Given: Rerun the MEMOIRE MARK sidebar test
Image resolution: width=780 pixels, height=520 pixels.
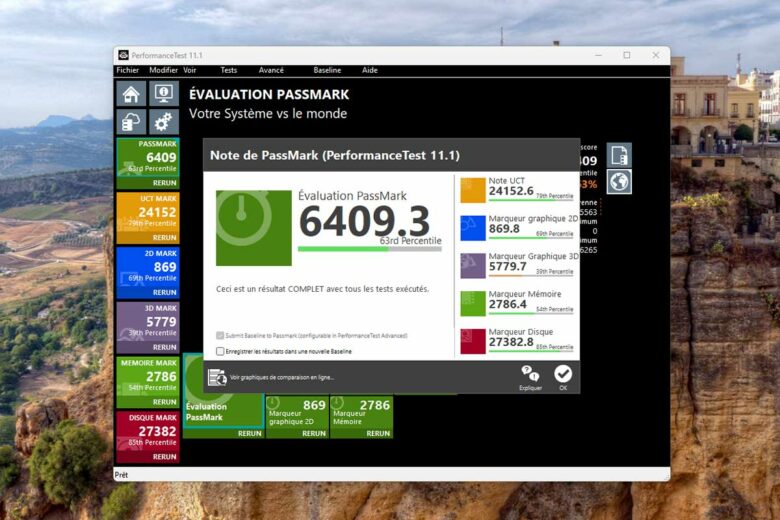Looking at the screenshot, I should coord(165,402).
